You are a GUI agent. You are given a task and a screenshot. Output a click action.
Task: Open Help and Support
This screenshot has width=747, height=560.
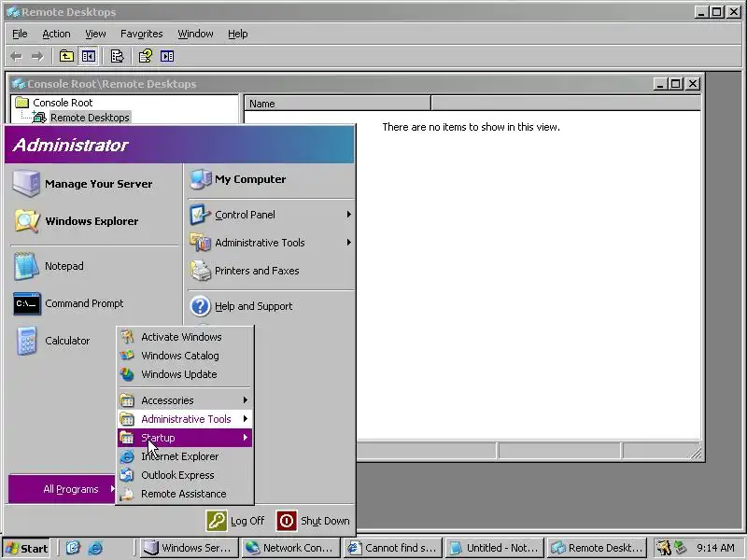(x=271, y=306)
